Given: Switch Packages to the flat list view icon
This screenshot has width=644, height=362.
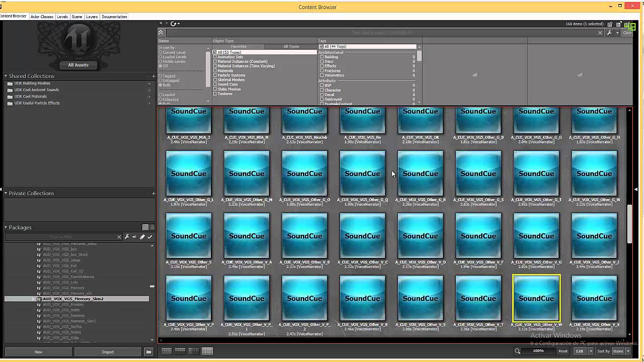Looking at the screenshot, I should [151, 227].
